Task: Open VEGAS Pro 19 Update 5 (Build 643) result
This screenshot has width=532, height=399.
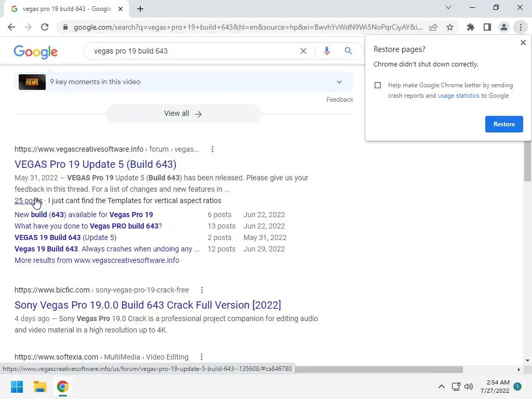Action: click(x=96, y=164)
